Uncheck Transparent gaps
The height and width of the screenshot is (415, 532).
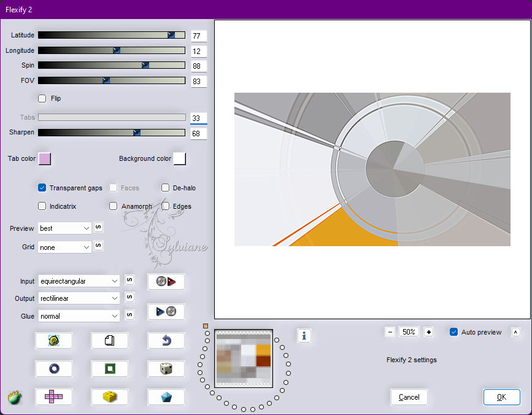coord(42,188)
